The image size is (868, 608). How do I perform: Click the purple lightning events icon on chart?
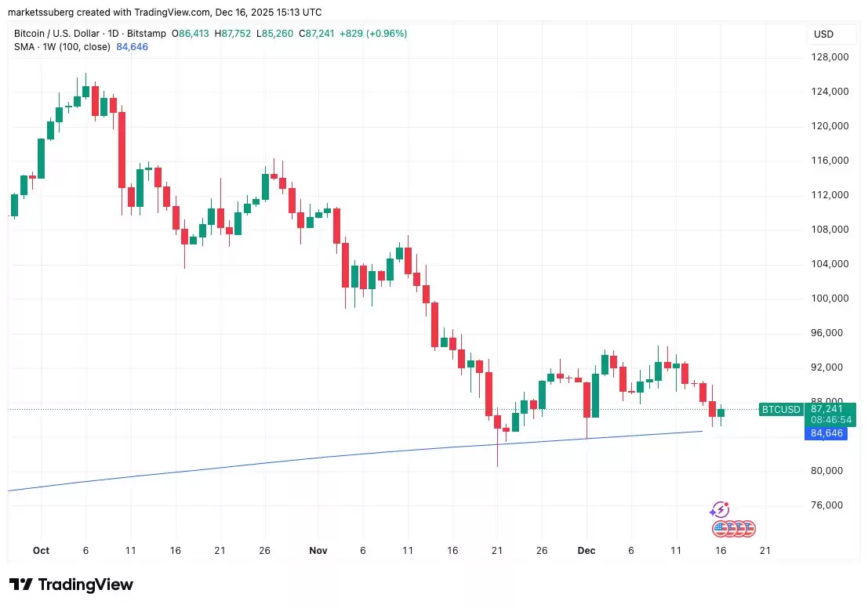720,509
